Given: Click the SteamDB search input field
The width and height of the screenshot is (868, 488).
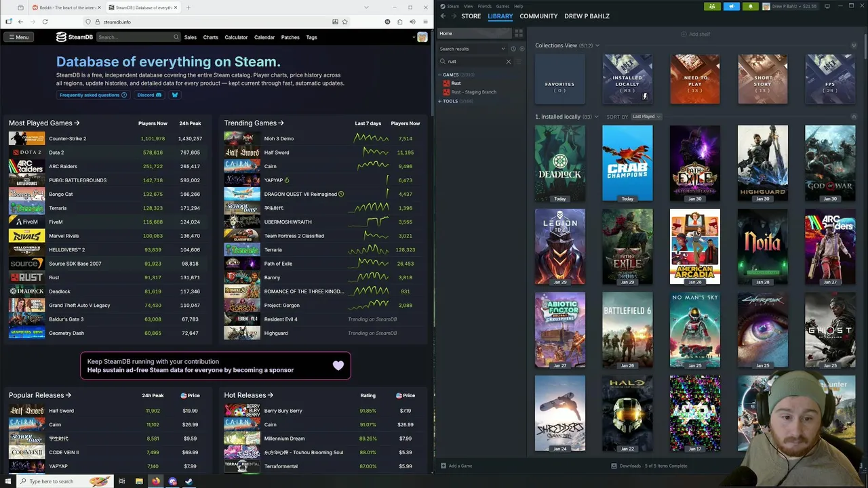Looking at the screenshot, I should click(x=138, y=37).
